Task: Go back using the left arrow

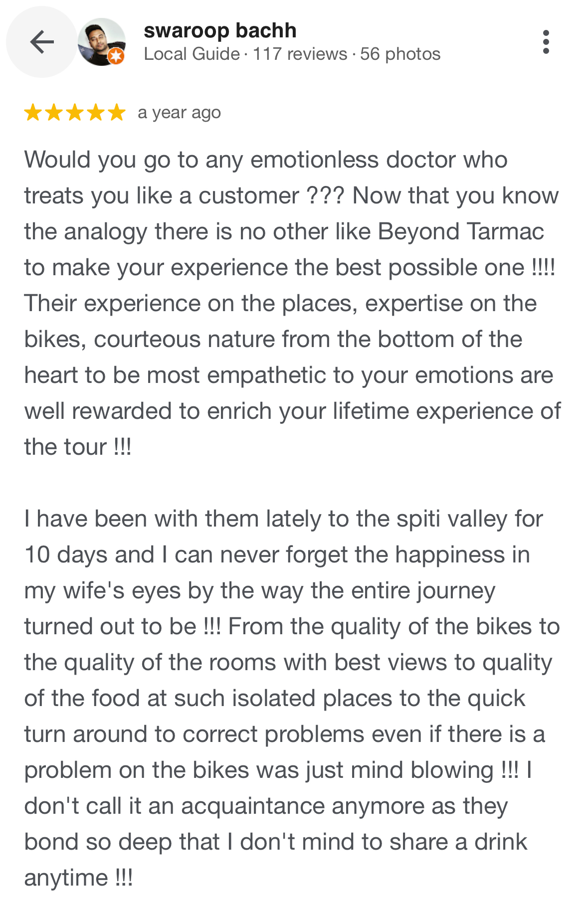Action: 42,42
